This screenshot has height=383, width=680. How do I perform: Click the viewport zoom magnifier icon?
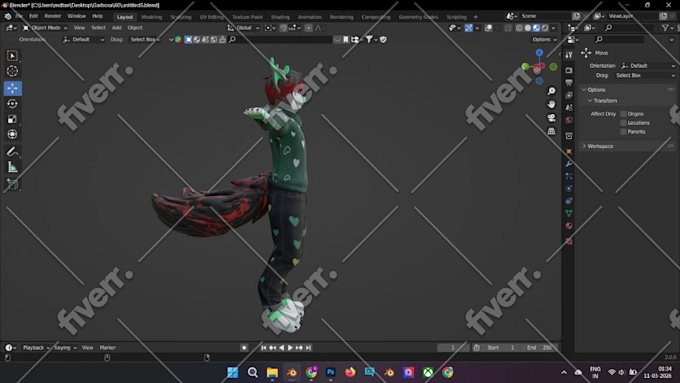coord(551,91)
